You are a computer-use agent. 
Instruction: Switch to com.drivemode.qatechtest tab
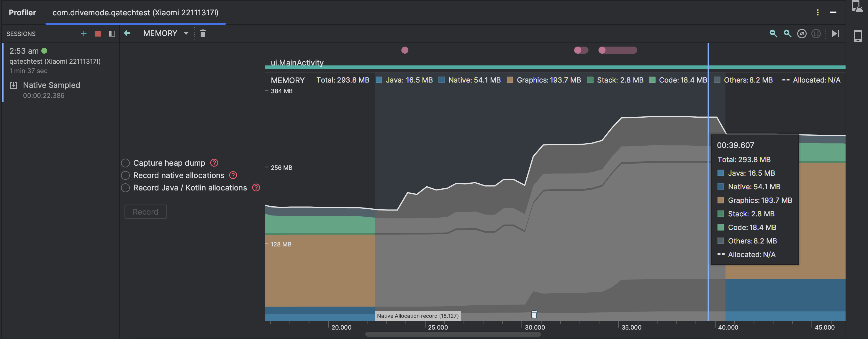[135, 12]
